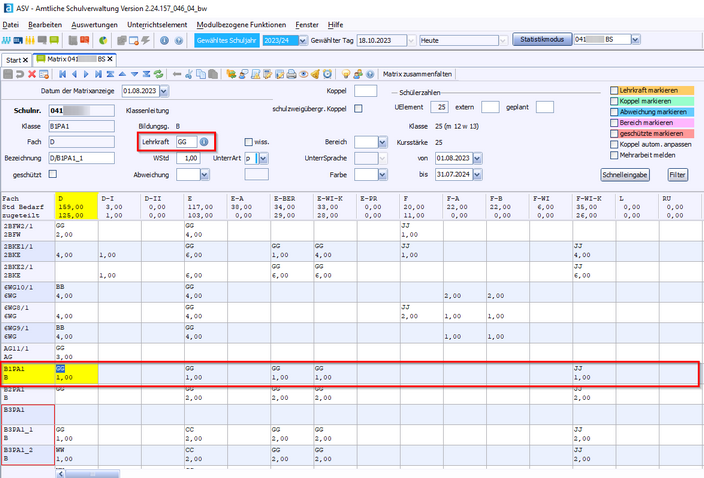Viewport: 704px width, 478px height.
Task: Jump to last record with the blue arrow
Action: tap(98, 75)
